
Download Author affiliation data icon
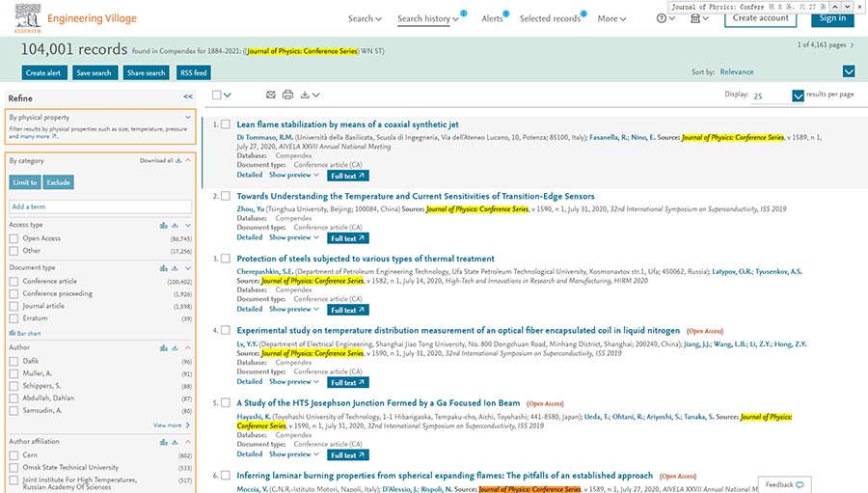(175, 442)
